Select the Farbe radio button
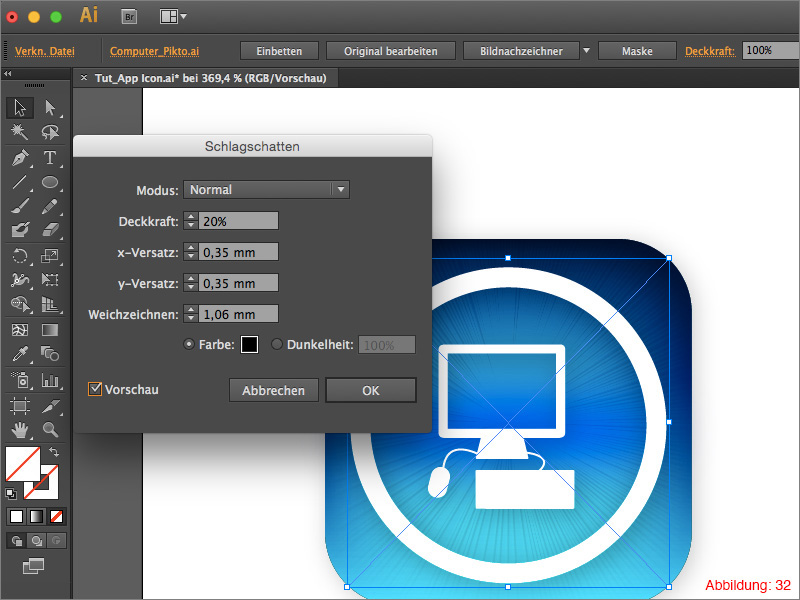 point(188,344)
